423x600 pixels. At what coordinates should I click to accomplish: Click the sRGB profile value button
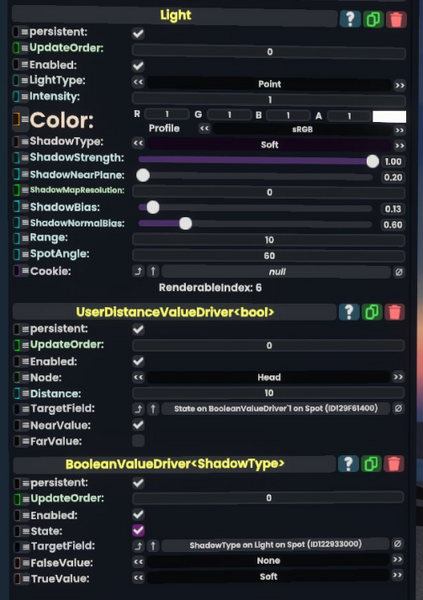[302, 129]
